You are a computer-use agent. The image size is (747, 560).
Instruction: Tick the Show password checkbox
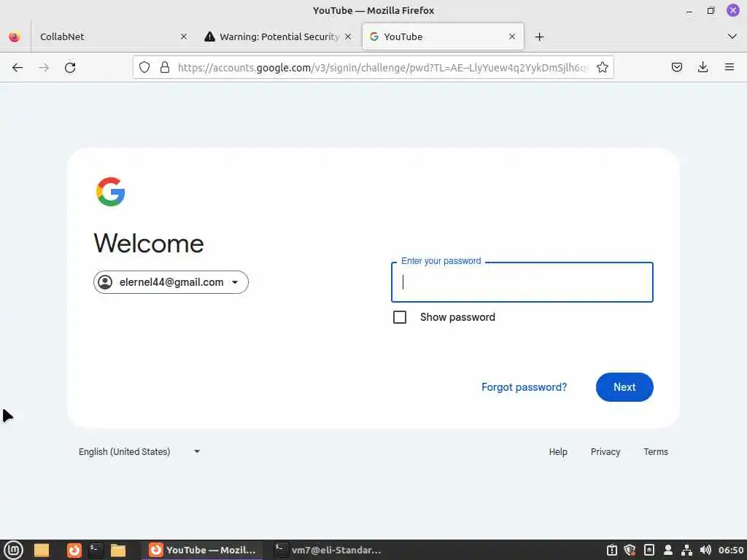[x=400, y=317]
